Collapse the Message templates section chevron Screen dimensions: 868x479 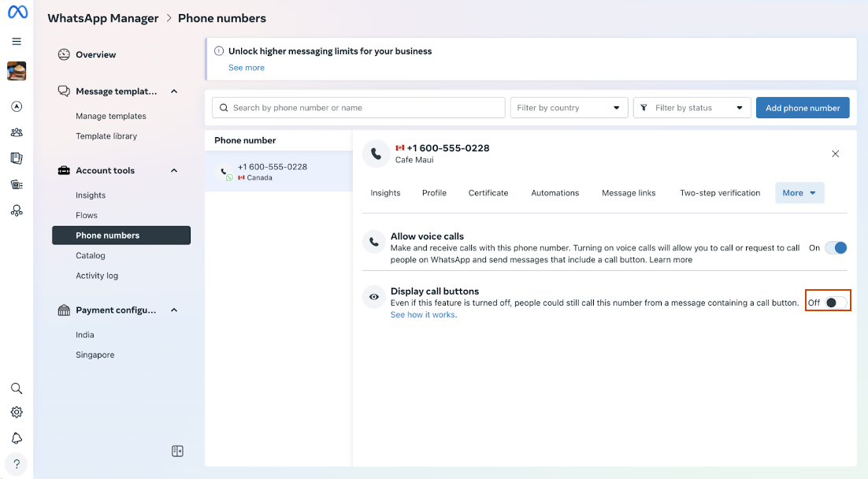(174, 91)
